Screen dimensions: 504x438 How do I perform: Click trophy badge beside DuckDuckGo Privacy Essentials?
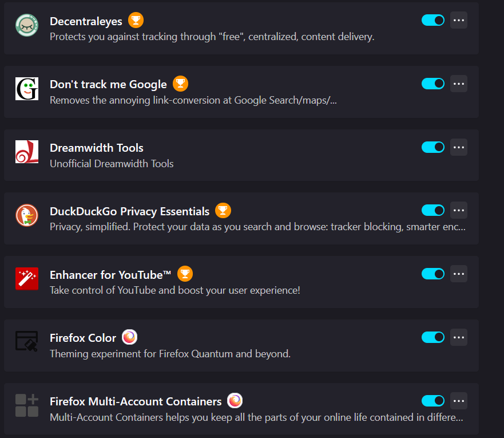click(x=223, y=211)
